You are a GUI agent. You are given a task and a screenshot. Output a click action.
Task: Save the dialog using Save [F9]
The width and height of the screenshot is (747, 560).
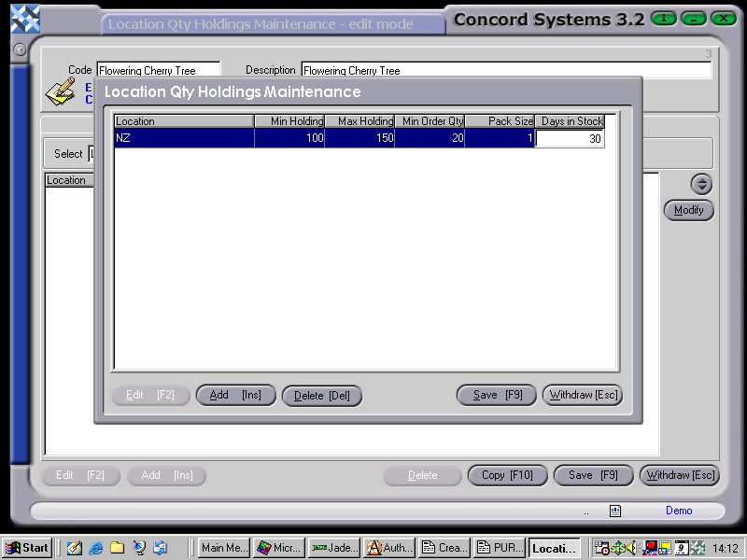(x=496, y=395)
